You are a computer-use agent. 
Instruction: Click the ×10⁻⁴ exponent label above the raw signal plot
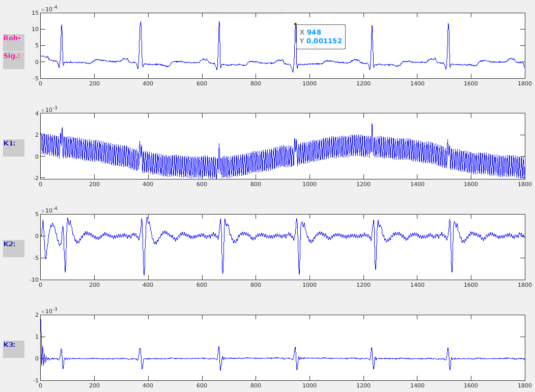49,9
